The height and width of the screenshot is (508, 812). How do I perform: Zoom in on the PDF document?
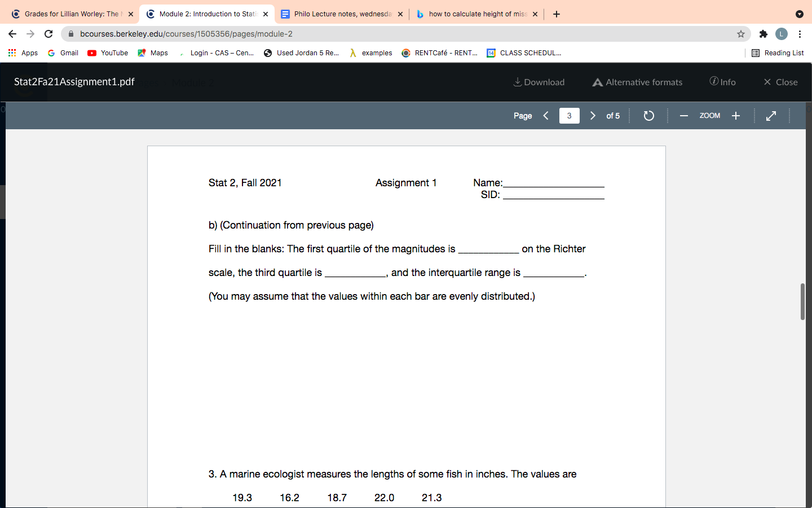coord(736,116)
